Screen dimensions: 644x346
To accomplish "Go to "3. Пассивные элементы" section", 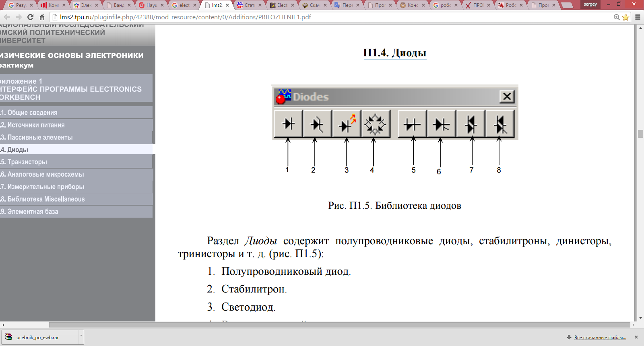I will 76,138.
